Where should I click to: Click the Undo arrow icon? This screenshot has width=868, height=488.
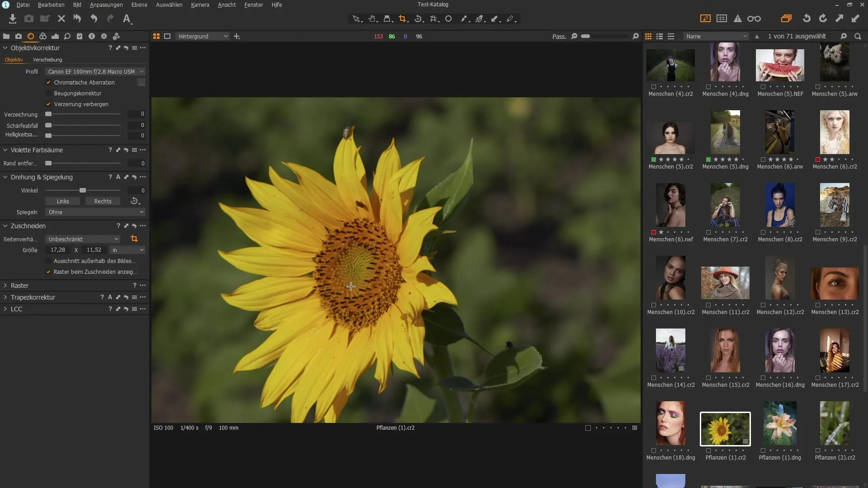94,19
